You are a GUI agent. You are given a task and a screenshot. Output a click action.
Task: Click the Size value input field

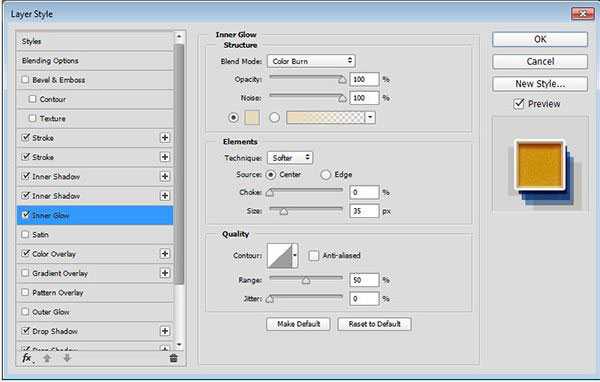pos(364,211)
